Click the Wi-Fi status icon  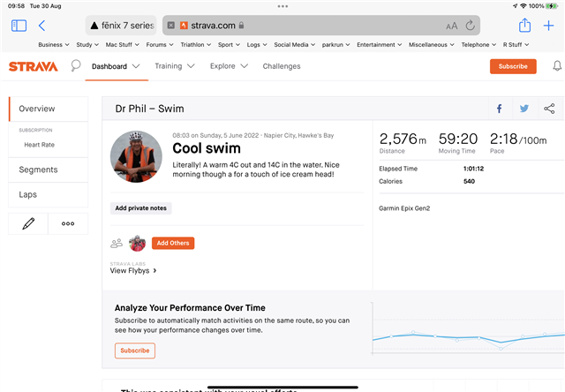tap(524, 6)
